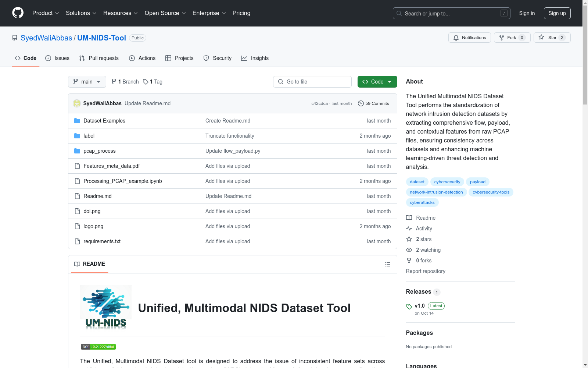This screenshot has width=588, height=368.
Task: Open the Releases section heading
Action: point(419,291)
